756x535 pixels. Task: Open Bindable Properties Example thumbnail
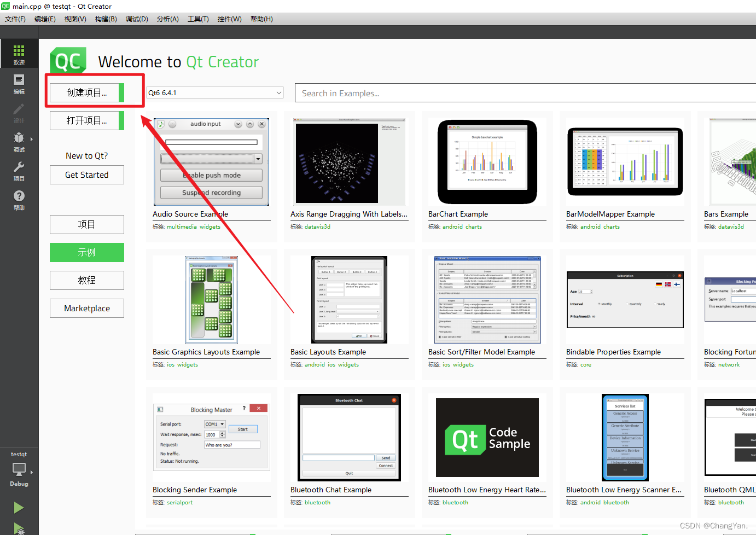pos(625,300)
